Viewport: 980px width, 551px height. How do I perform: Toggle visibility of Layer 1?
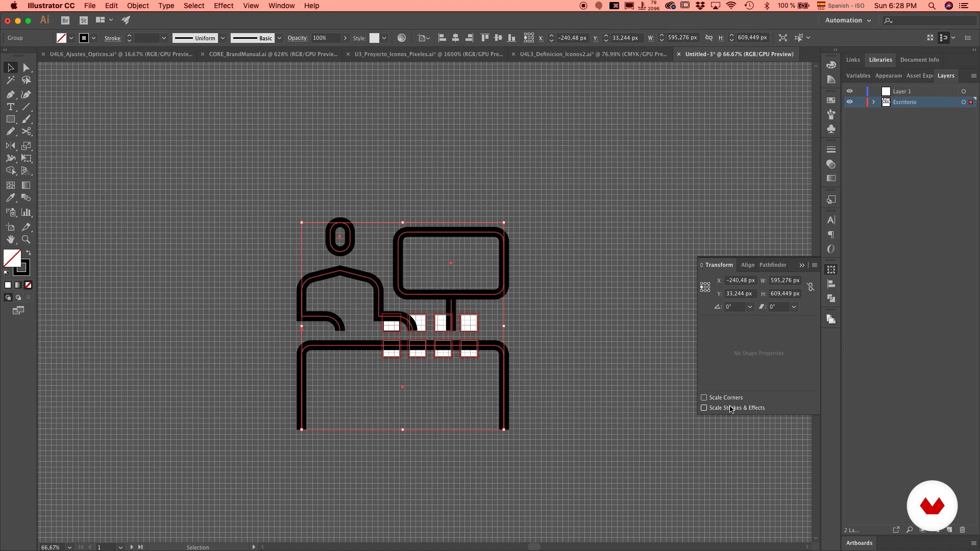click(849, 91)
